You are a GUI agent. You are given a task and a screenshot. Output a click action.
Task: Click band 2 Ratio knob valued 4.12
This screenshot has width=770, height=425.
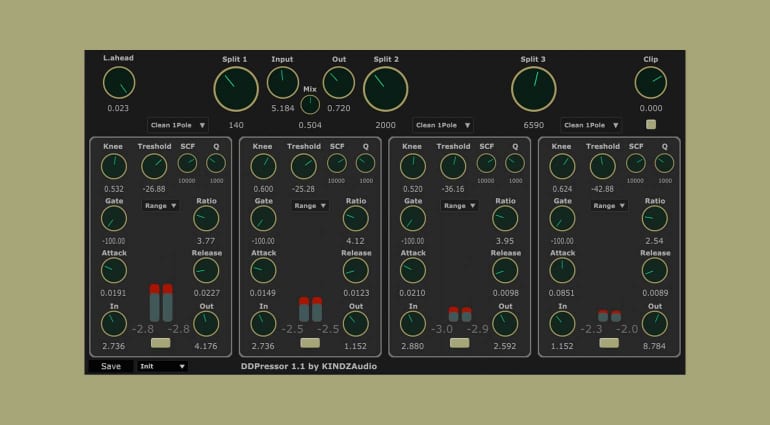[x=356, y=218]
